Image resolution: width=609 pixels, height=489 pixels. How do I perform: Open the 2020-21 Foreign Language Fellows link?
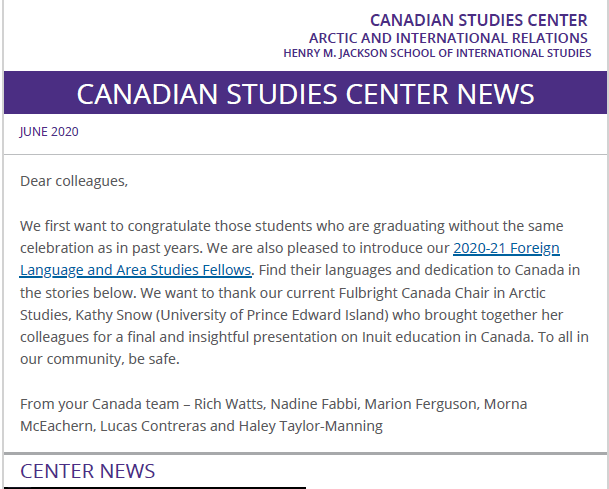pyautogui.click(x=506, y=248)
